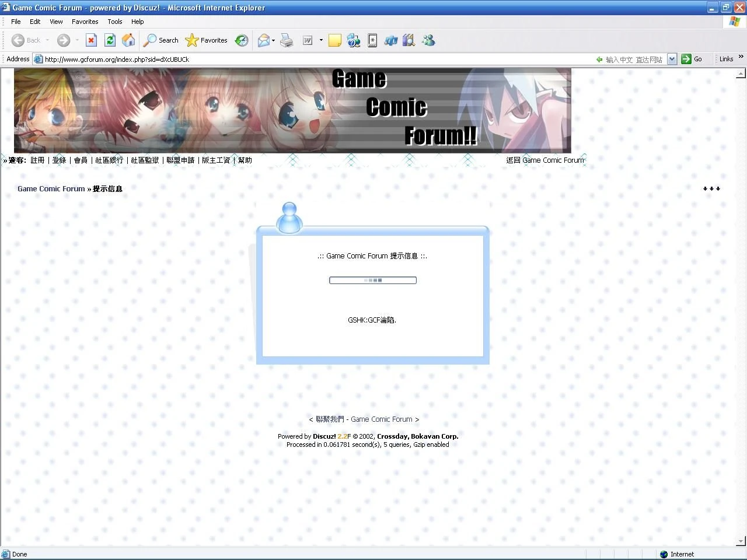Edit page with the Word icon
Viewport: 747px width, 560px height.
[x=308, y=40]
